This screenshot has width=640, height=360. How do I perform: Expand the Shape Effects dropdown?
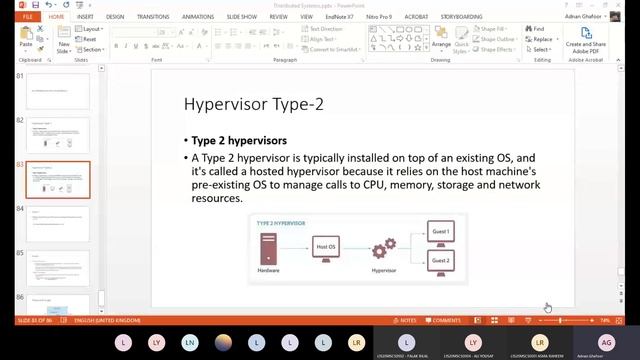pos(494,49)
